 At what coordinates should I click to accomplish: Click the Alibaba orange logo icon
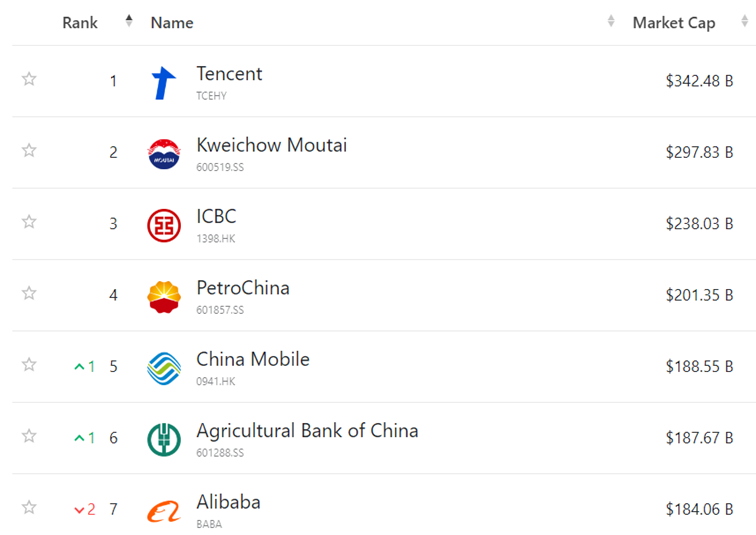click(164, 511)
